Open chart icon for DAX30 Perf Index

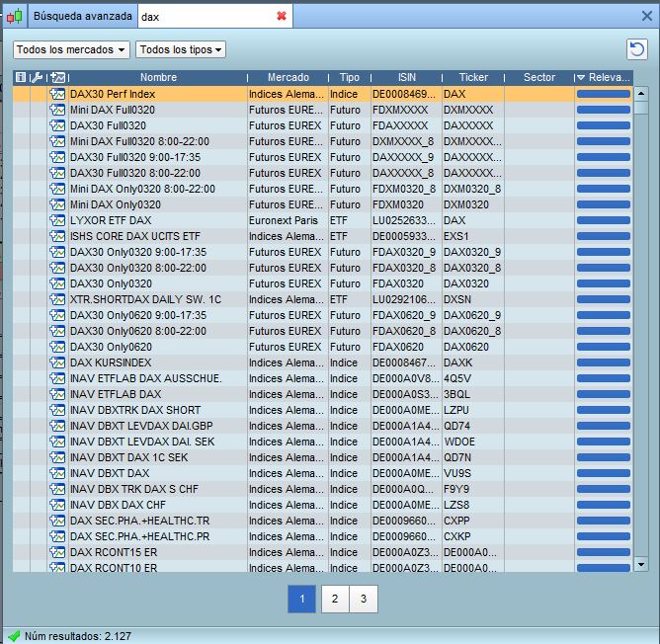tap(57, 94)
